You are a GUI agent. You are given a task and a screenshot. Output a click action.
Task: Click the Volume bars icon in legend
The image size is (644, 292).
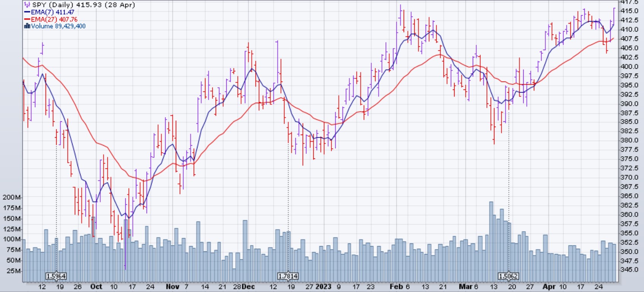click(27, 26)
